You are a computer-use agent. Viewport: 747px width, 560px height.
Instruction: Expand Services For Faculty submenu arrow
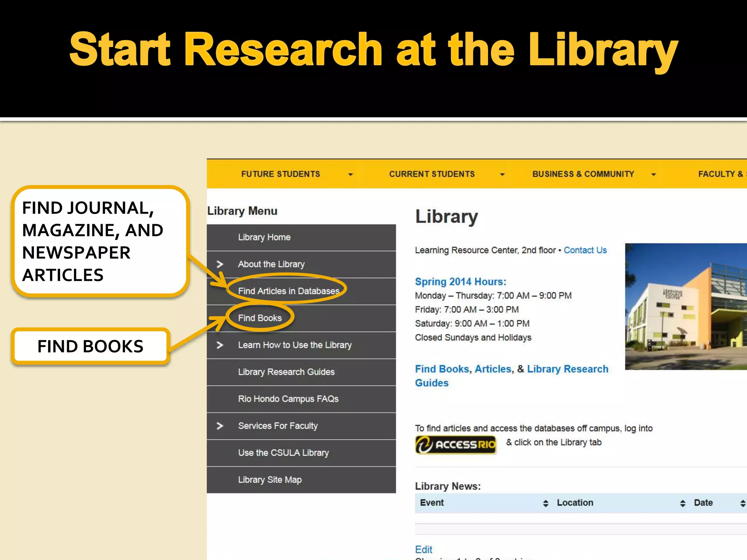point(220,426)
